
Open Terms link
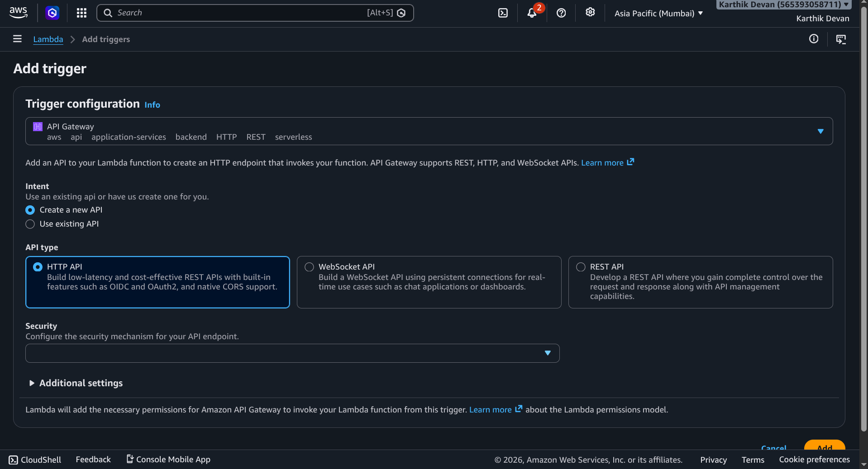(x=753, y=460)
